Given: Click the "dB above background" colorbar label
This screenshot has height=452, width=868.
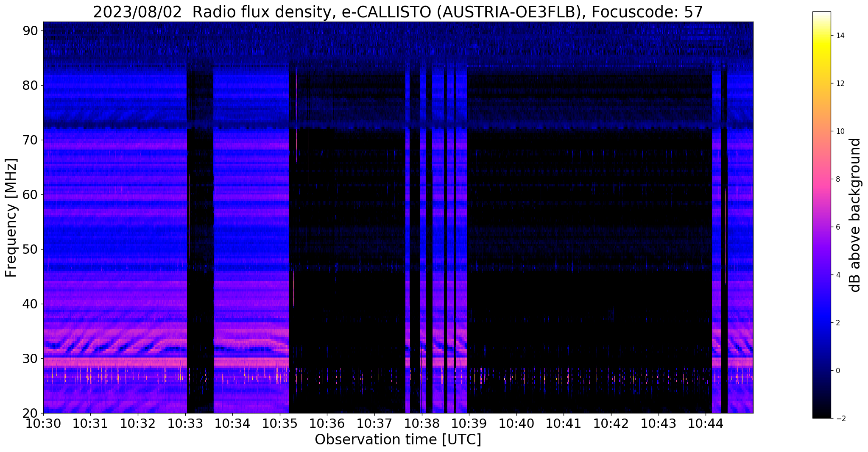Looking at the screenshot, I should [x=855, y=215].
